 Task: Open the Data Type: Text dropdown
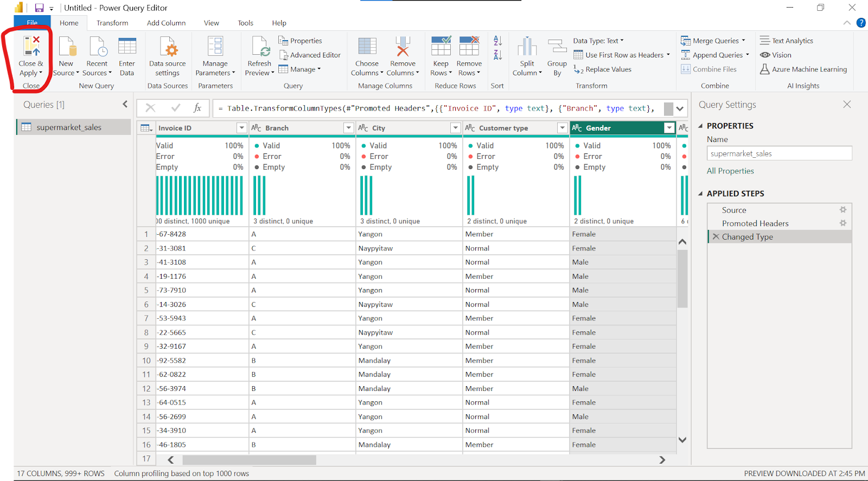pyautogui.click(x=598, y=41)
